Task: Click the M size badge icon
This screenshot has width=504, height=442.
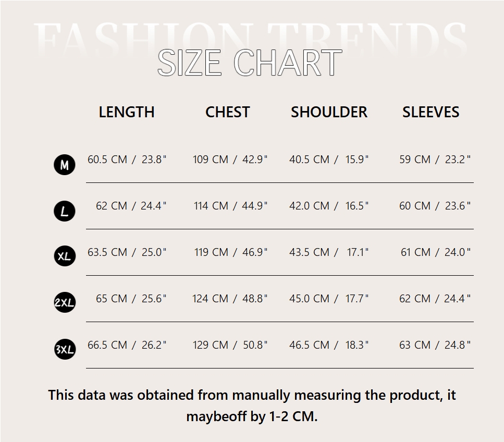Action: coord(65,165)
